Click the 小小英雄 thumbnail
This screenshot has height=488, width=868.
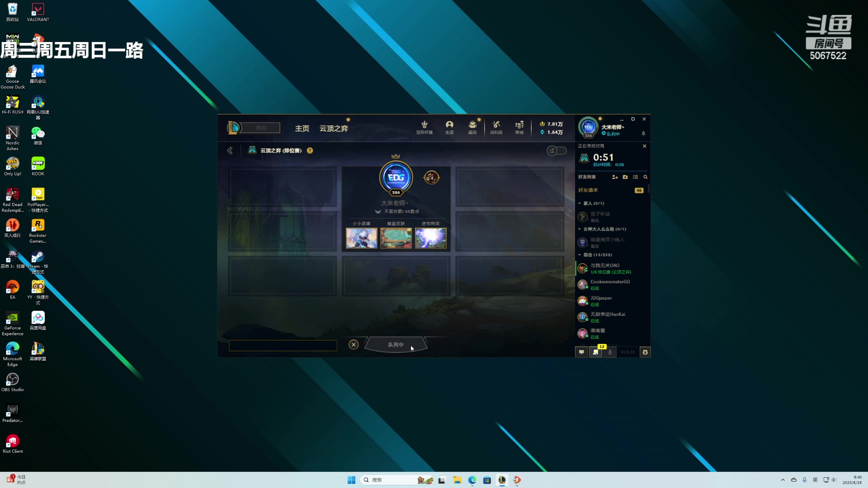click(361, 238)
